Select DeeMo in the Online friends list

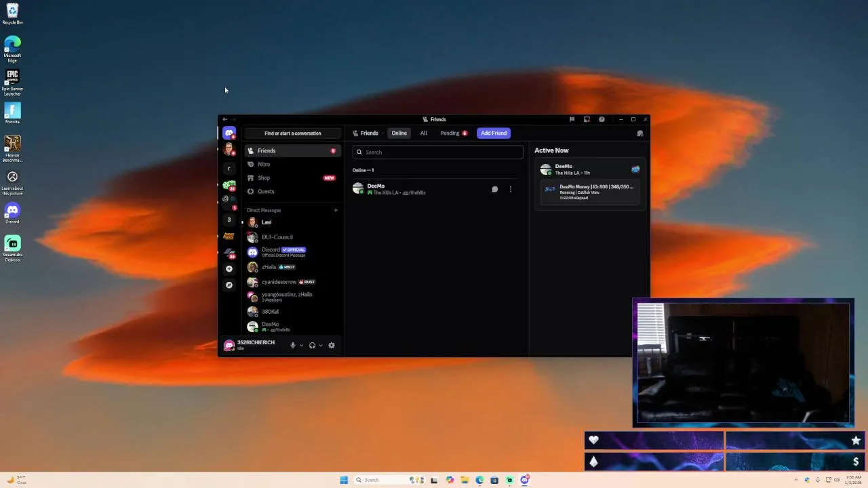point(436,189)
